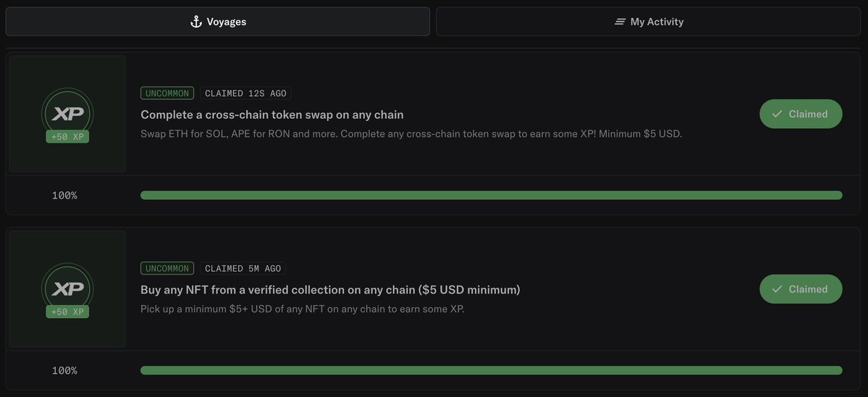The height and width of the screenshot is (397, 868).
Task: Click the +50 XP badge on Buy any NFT card
Action: click(67, 312)
